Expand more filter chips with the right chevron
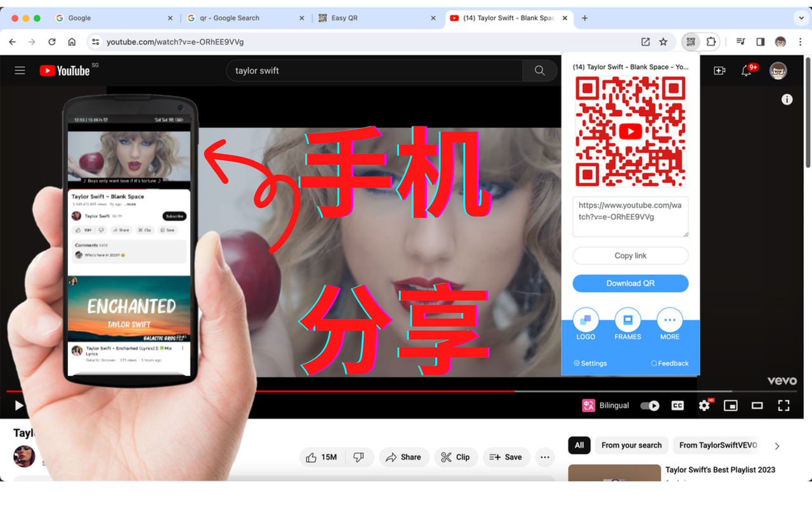The height and width of the screenshot is (508, 812). point(776,445)
